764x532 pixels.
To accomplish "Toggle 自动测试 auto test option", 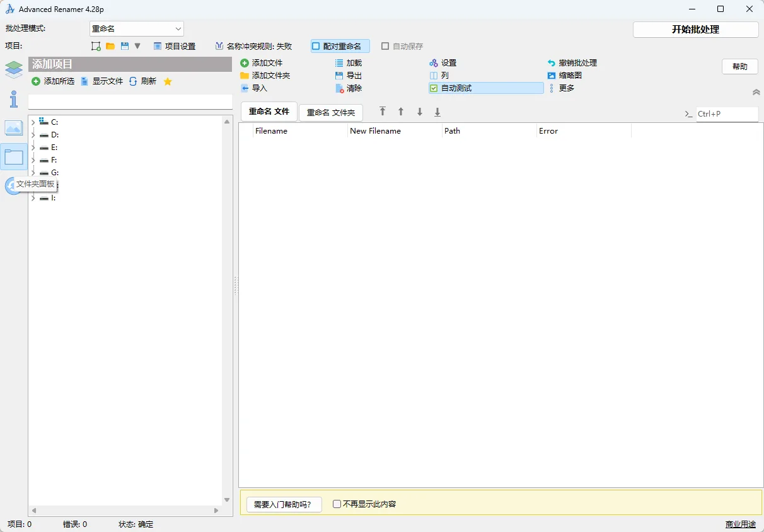I will click(486, 88).
